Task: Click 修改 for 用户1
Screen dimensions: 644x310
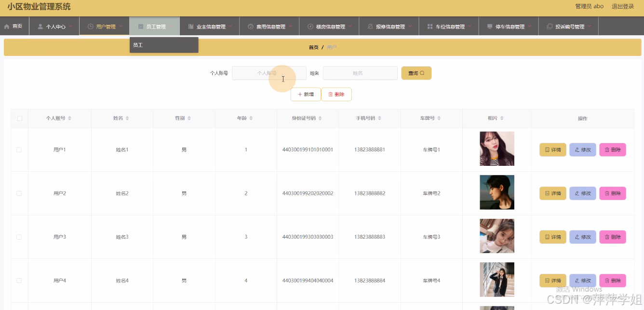Action: pyautogui.click(x=583, y=150)
